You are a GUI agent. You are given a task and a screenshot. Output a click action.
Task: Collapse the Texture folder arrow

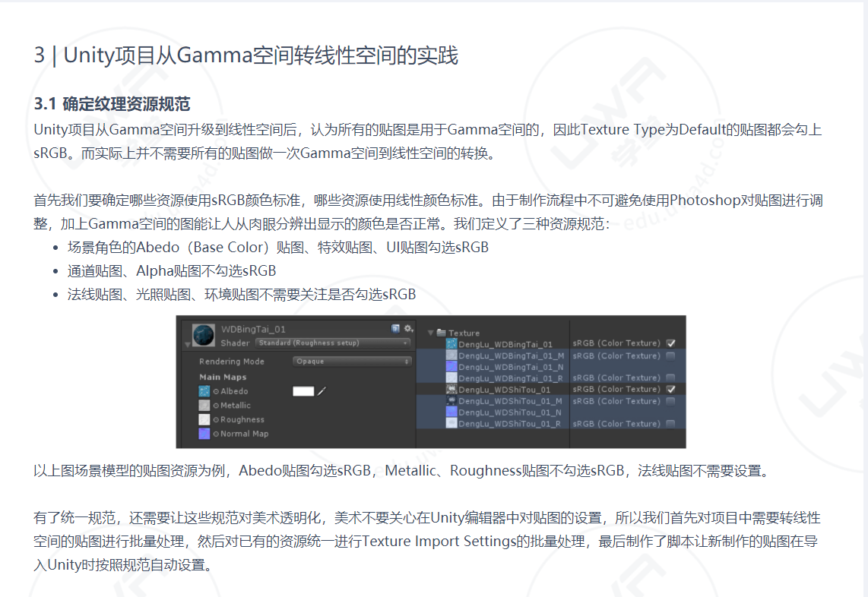click(431, 333)
